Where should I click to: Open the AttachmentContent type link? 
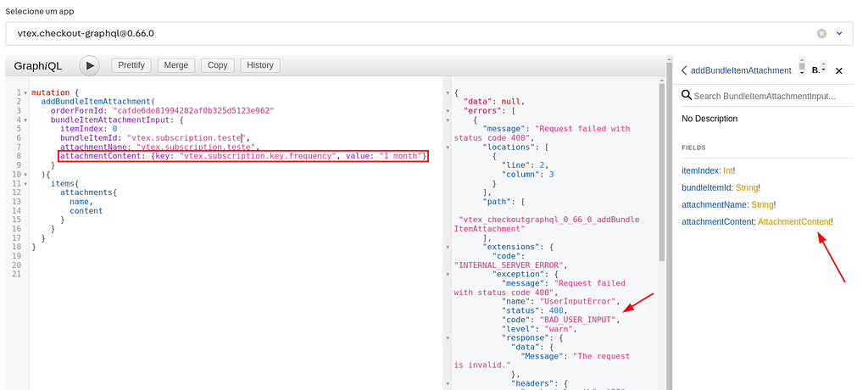tap(793, 221)
